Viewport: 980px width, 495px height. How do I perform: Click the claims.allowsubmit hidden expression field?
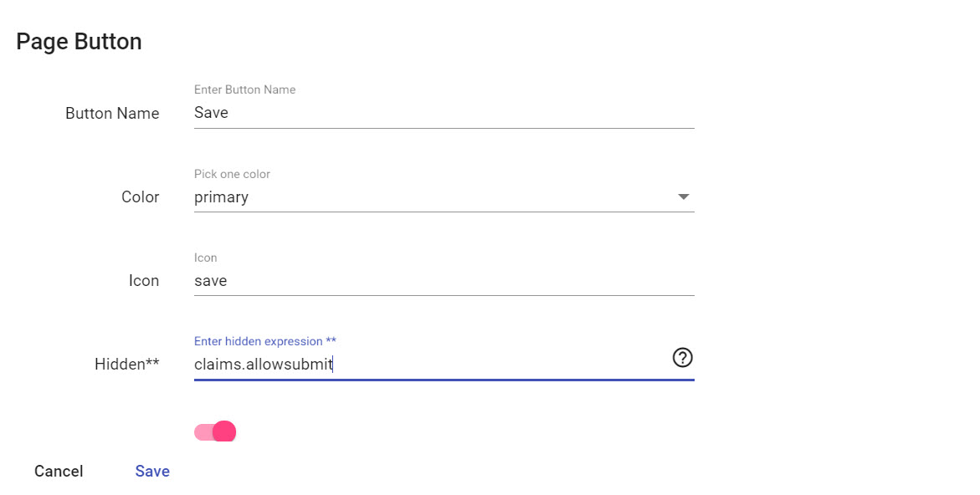click(x=431, y=364)
